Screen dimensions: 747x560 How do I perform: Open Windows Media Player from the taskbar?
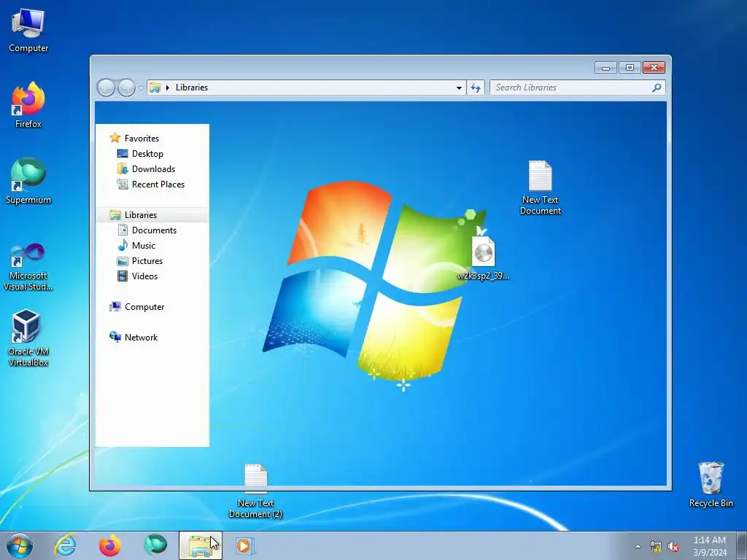pyautogui.click(x=245, y=545)
